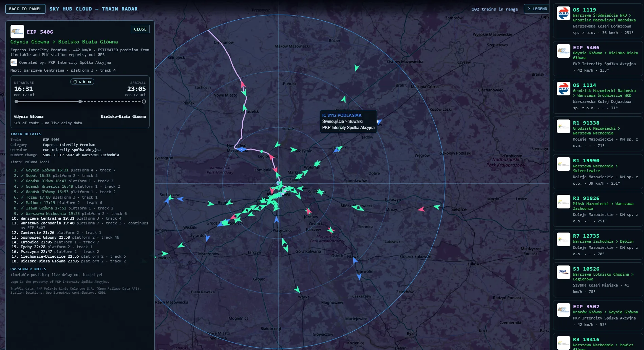Click the departure start dot of progress bar
Viewport: 644px width, 350px height.
point(16,102)
